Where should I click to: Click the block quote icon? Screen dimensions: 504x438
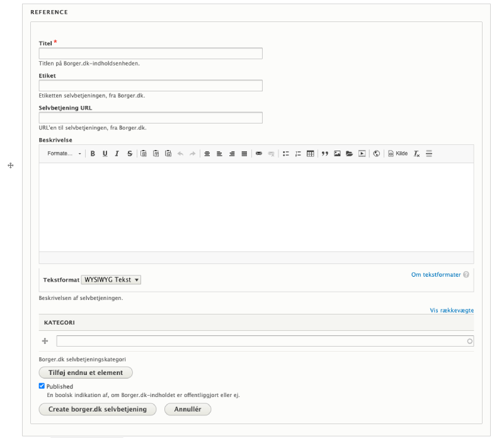tap(325, 154)
